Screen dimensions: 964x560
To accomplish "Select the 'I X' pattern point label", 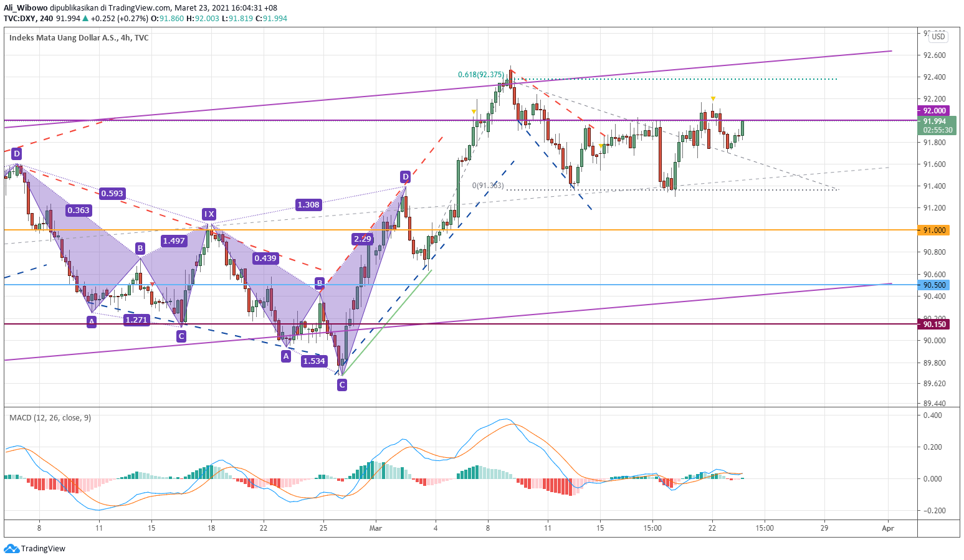I will tap(209, 214).
